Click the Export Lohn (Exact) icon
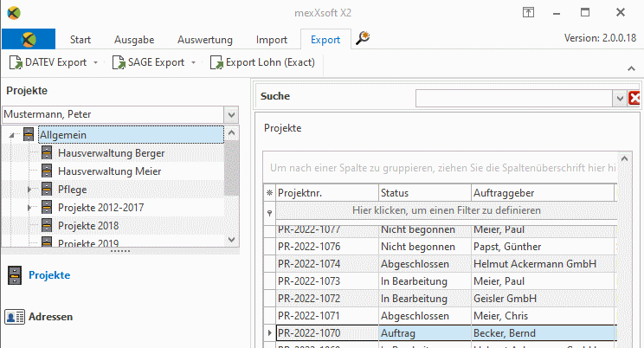Screen dimensions: 644x348 (216, 62)
